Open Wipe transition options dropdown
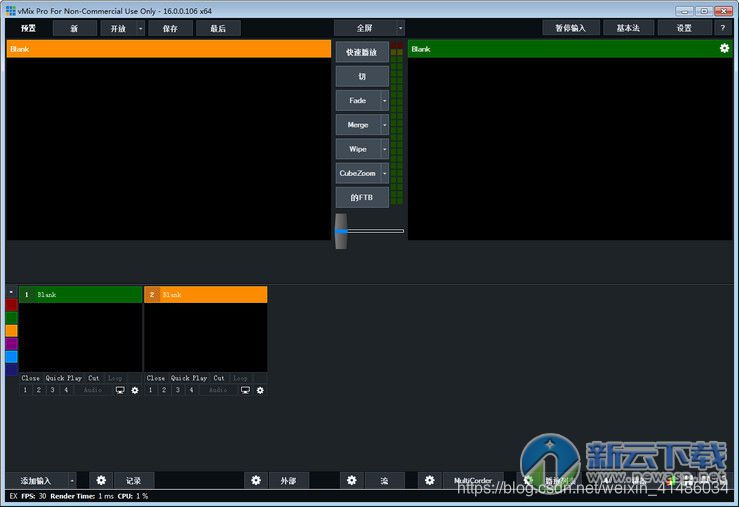Image resolution: width=739 pixels, height=507 pixels. (385, 149)
